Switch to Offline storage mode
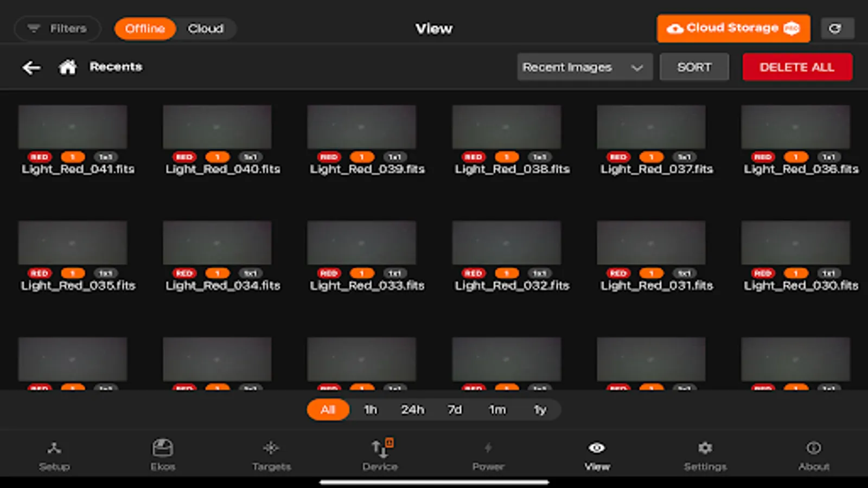The image size is (868, 488). 145,29
